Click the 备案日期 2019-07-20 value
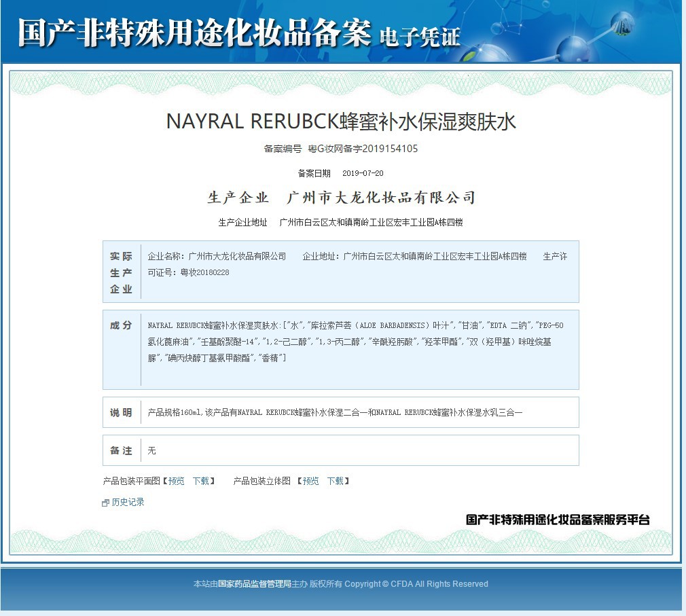Viewport: 686px width, 616px height. point(363,173)
